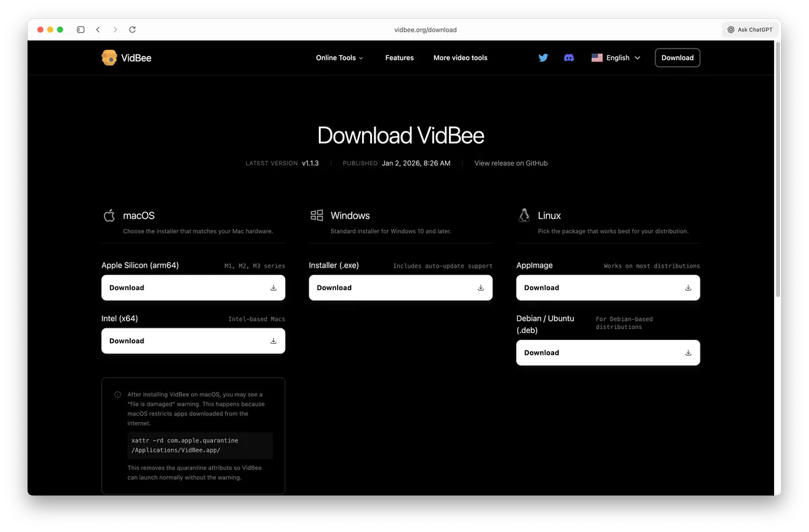The image size is (809, 532).
Task: Click the download arrow on Installer (.exe)
Action: click(x=481, y=287)
